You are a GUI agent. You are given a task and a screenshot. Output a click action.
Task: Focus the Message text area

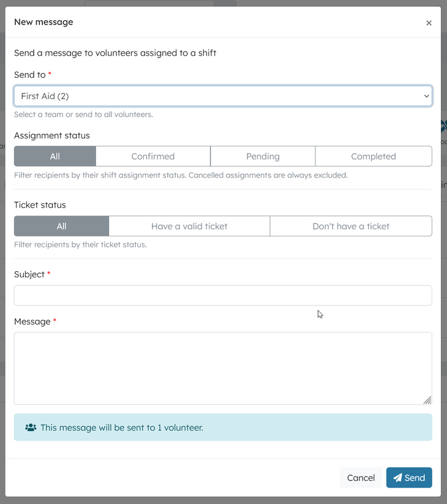coord(223,368)
